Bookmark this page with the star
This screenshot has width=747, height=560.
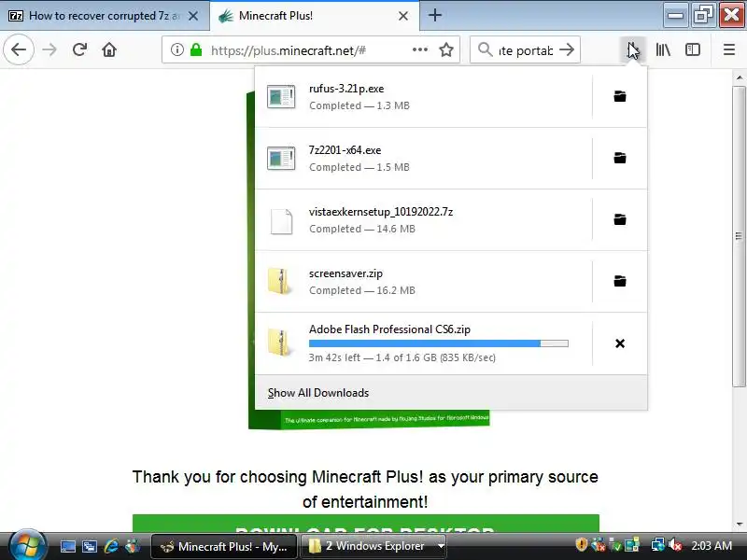[x=446, y=49]
